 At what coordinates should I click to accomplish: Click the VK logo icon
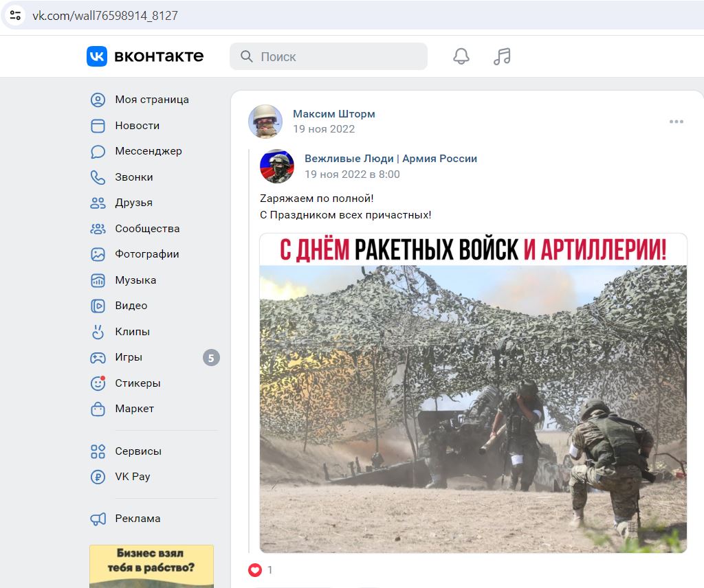pos(97,56)
